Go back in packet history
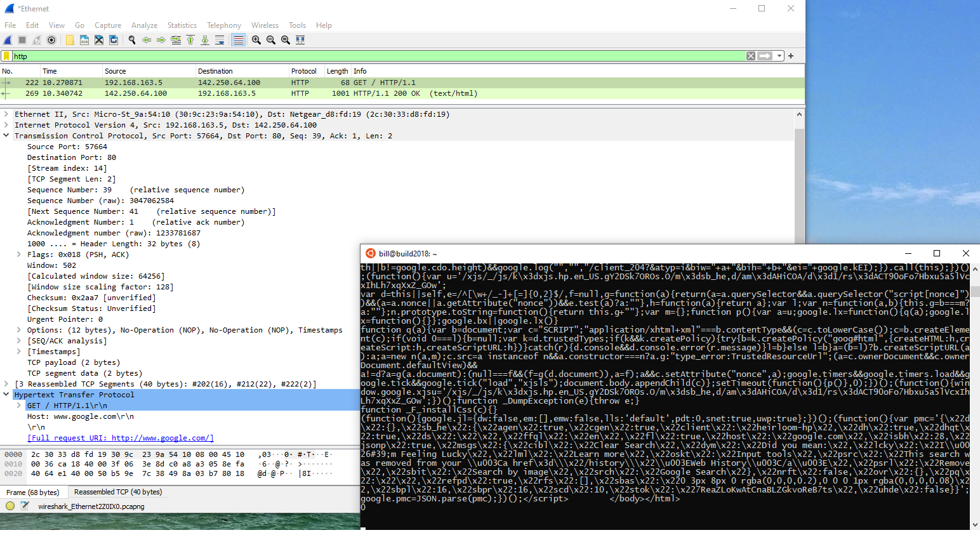This screenshot has width=980, height=542. point(147,40)
